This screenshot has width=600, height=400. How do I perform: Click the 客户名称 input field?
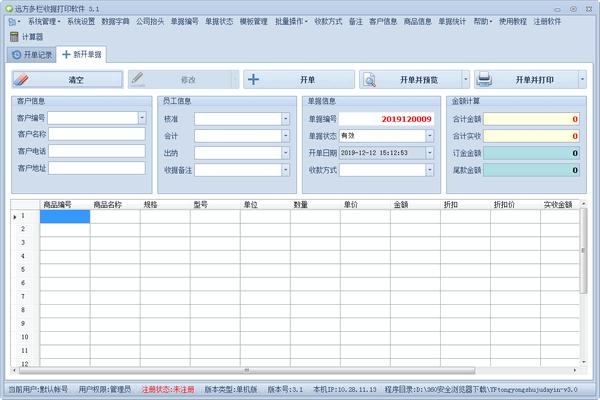click(x=97, y=134)
